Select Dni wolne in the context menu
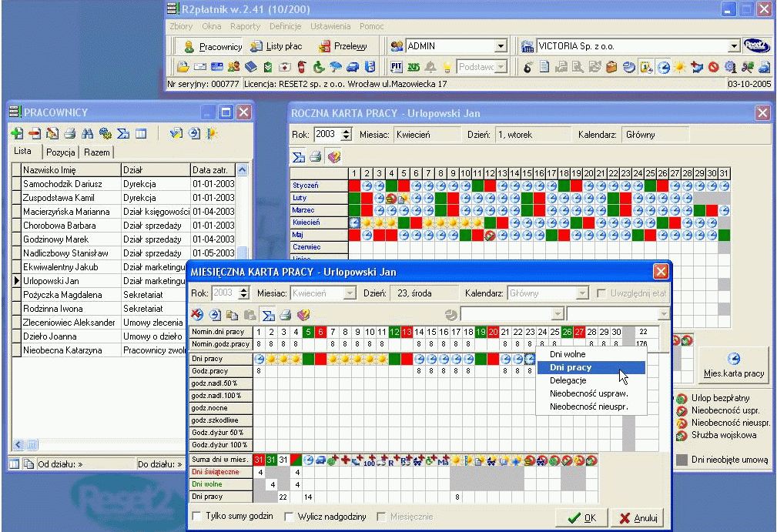Viewport: 777px width, 532px height. 591,354
